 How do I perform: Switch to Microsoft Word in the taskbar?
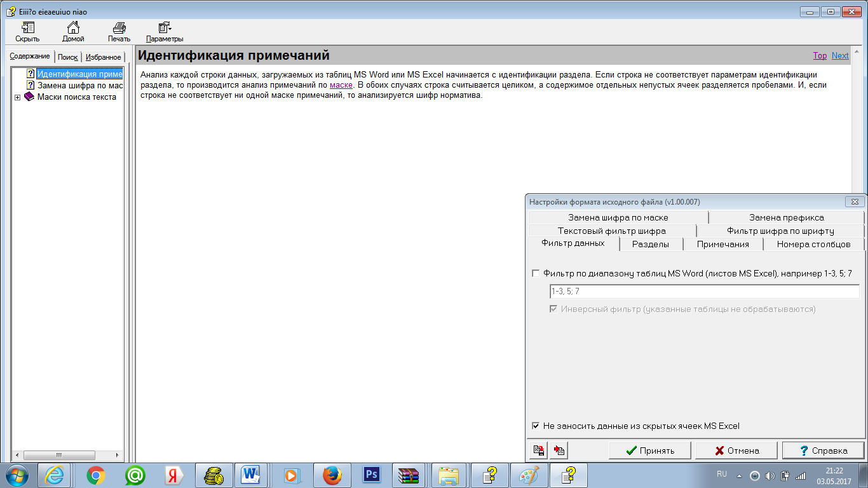[x=252, y=475]
